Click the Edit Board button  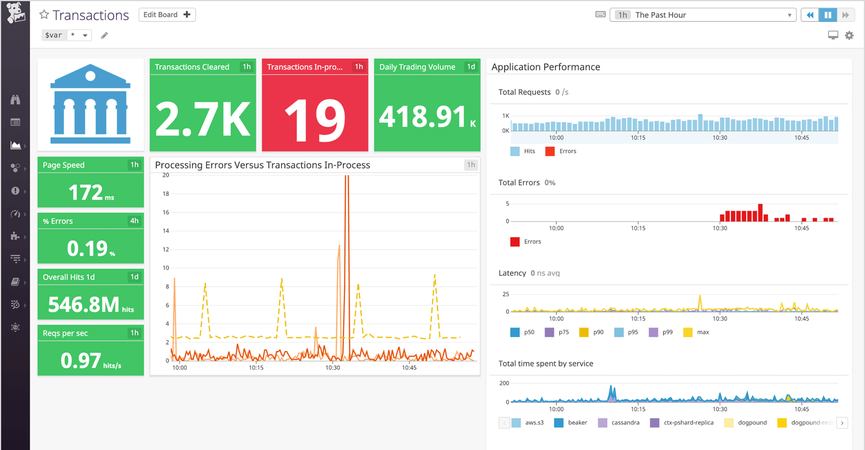point(167,15)
